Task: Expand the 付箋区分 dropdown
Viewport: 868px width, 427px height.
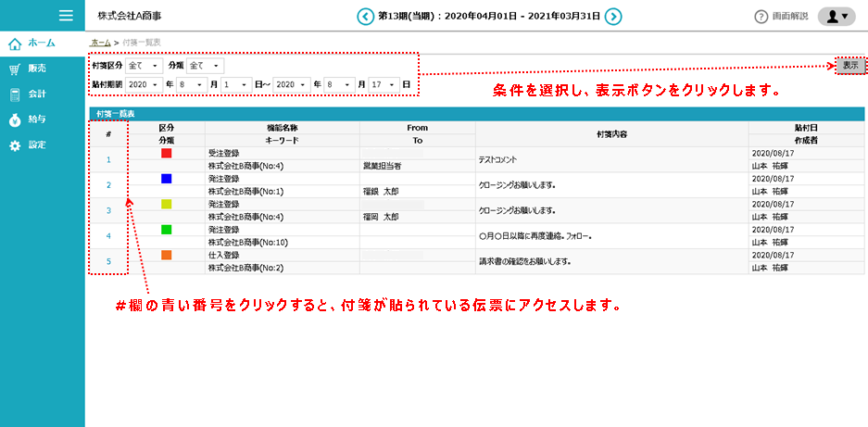Action: pos(144,66)
